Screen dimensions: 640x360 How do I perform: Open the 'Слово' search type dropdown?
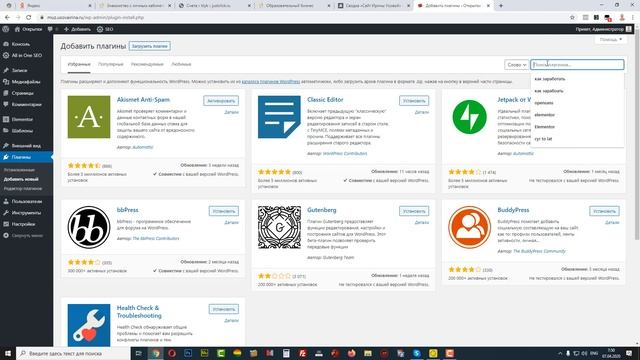(517, 64)
